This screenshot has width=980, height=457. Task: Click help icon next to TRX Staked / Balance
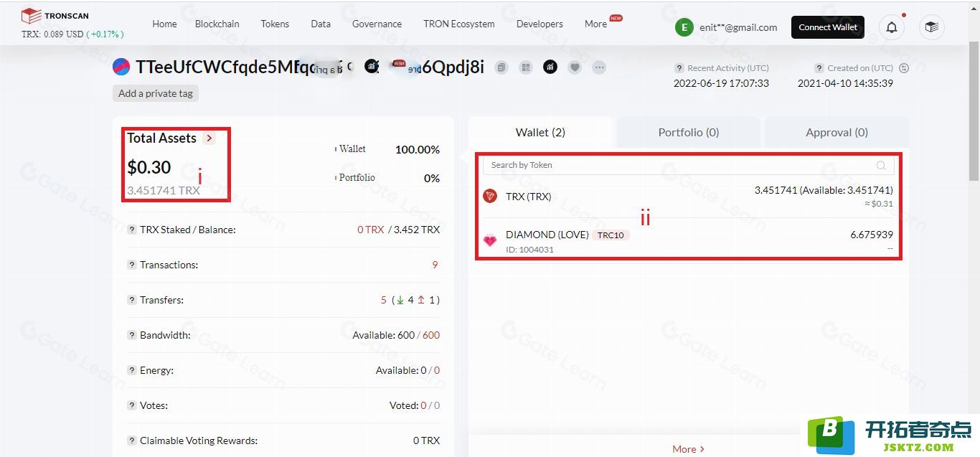click(132, 230)
